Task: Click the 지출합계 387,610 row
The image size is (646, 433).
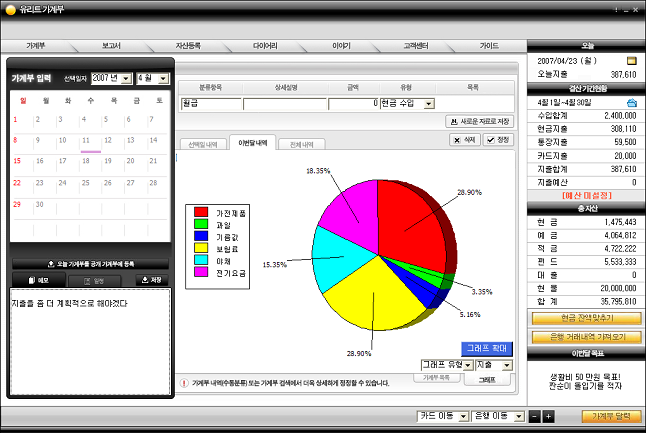Action: pos(587,169)
